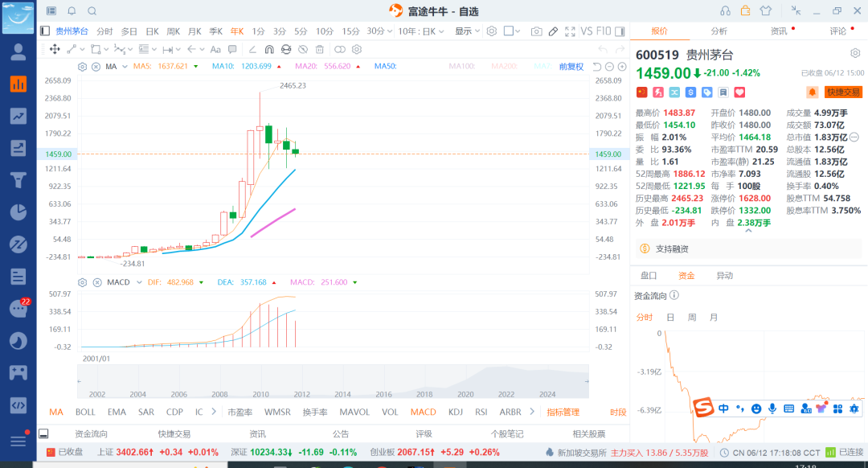Screen dimensions: 868x468
Task: Switch to 盘口 tab
Action: tap(649, 275)
